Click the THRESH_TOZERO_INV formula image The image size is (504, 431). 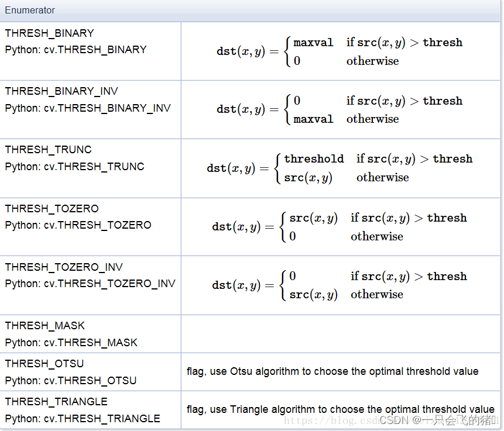pyautogui.click(x=340, y=285)
